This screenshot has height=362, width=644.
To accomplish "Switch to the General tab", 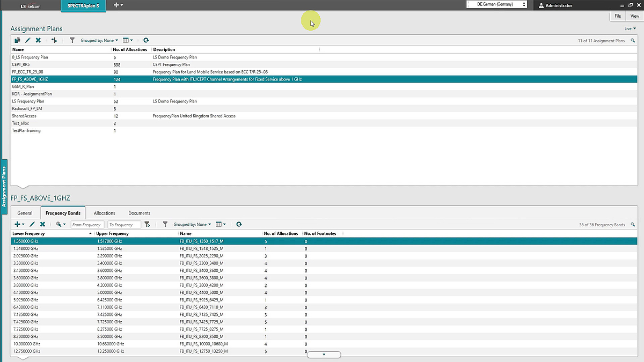I will tap(25, 213).
